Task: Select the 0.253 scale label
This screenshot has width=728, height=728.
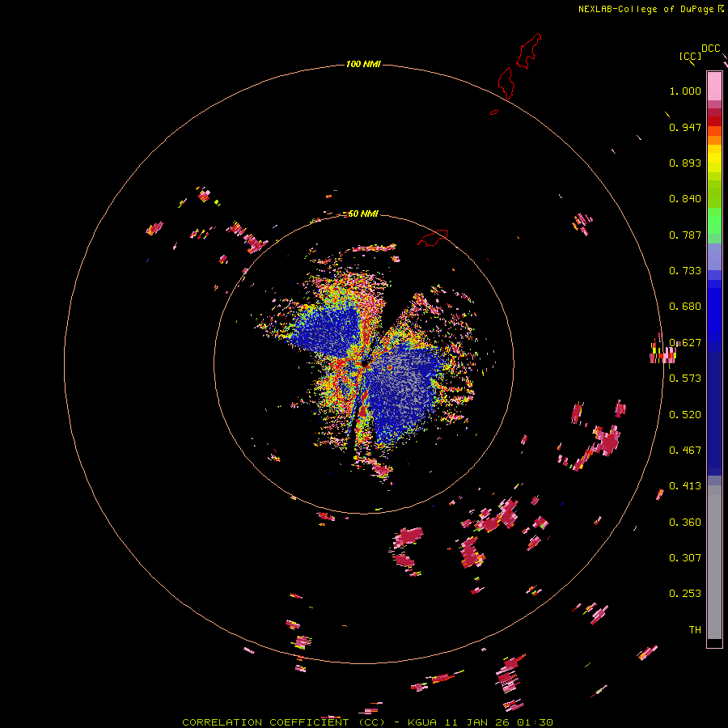Action: coord(685,594)
